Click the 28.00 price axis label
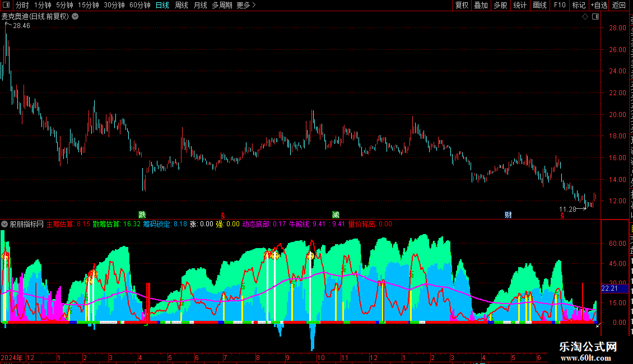The height and width of the screenshot is (364, 633). pyautogui.click(x=618, y=28)
